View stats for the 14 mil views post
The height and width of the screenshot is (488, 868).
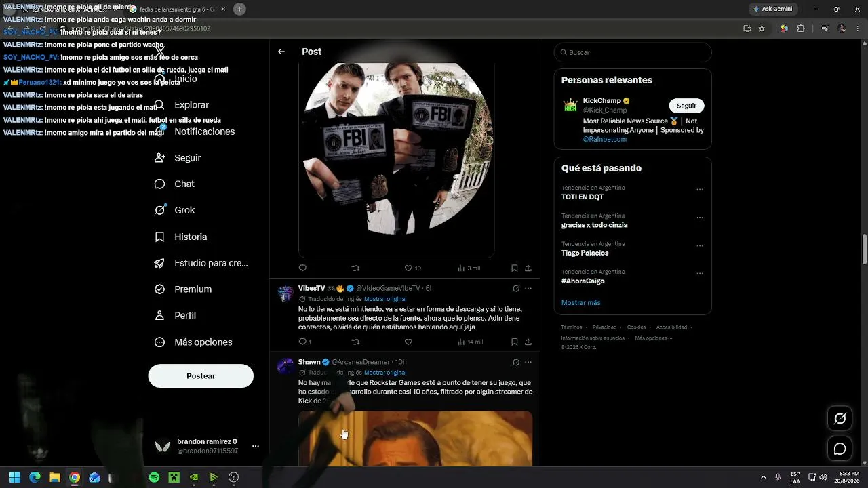[x=470, y=342]
